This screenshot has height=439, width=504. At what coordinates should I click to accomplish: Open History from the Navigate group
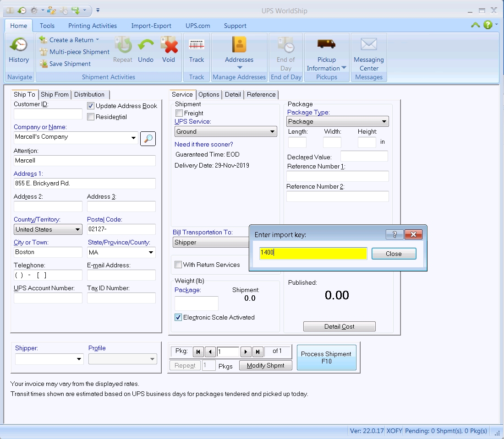click(x=19, y=50)
